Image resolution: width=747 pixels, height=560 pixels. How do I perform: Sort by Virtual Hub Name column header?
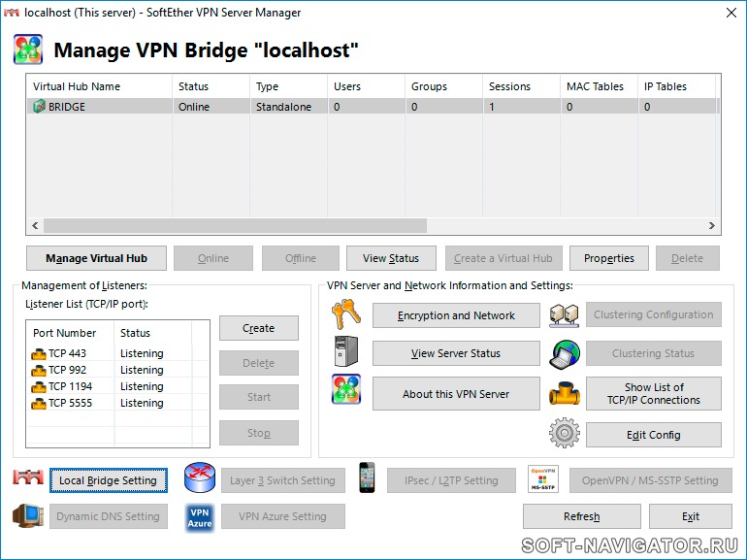coord(100,86)
